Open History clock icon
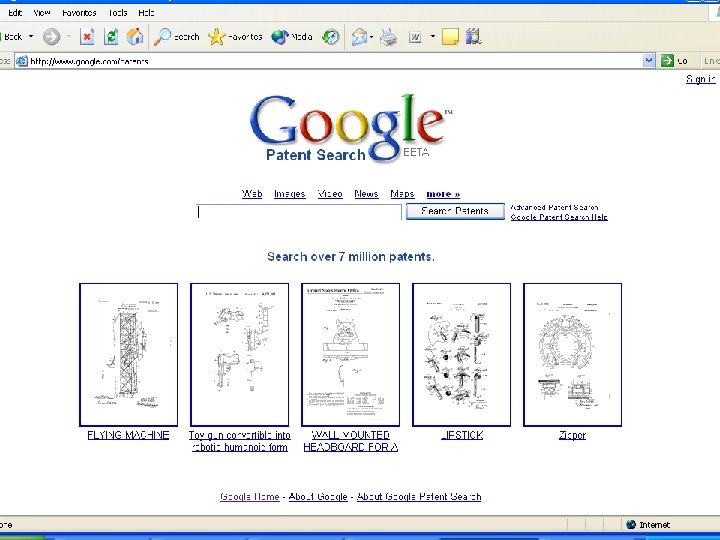Viewport: 720px width, 540px height. (x=331, y=37)
